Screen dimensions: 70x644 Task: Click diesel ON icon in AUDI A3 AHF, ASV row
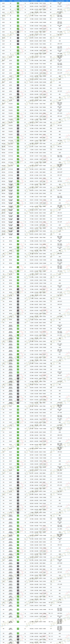point(18,35)
